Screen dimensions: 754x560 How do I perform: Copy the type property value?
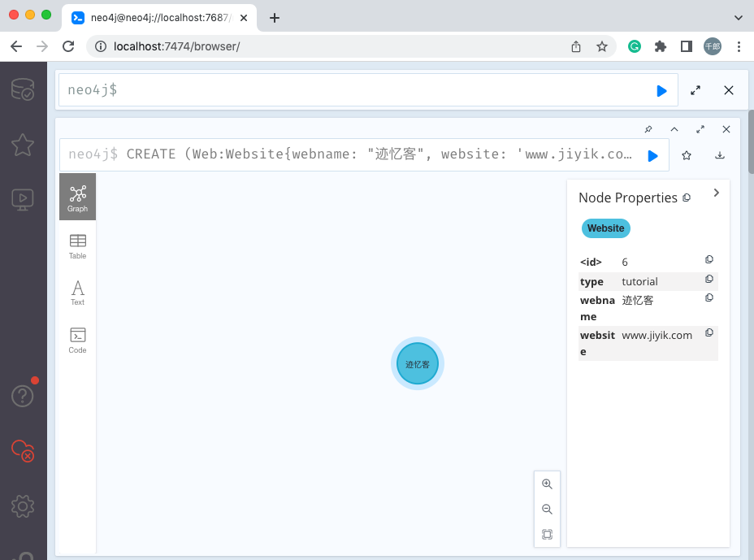(x=708, y=279)
